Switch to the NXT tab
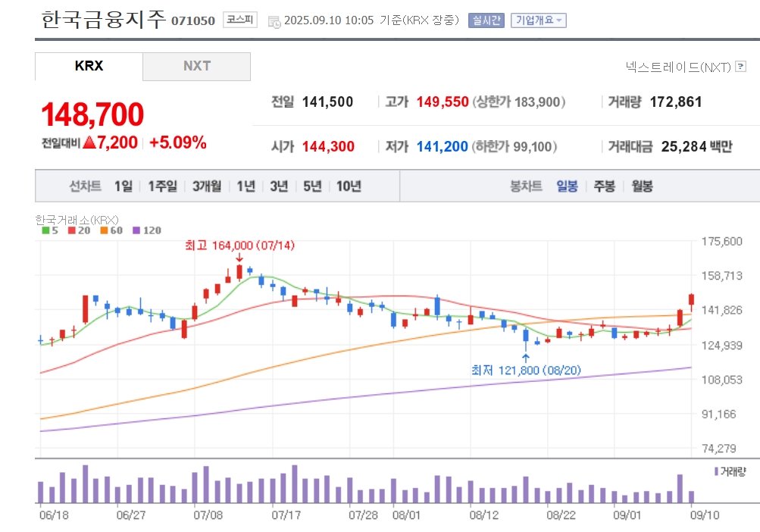The height and width of the screenshot is (532, 760). point(197,67)
